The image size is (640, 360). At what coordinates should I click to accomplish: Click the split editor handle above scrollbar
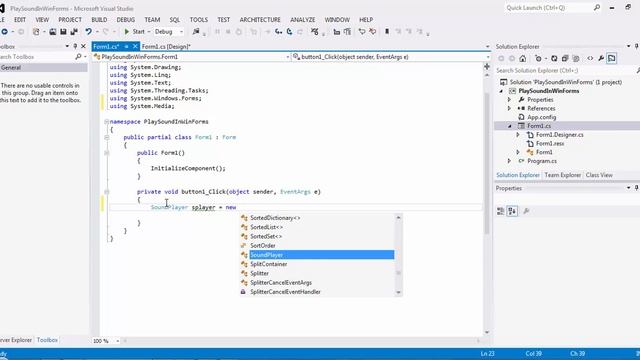487,66
